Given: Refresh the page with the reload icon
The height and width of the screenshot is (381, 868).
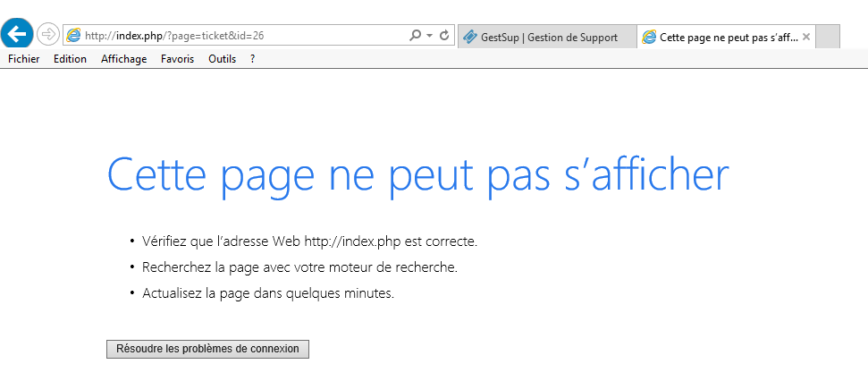Looking at the screenshot, I should (x=444, y=36).
